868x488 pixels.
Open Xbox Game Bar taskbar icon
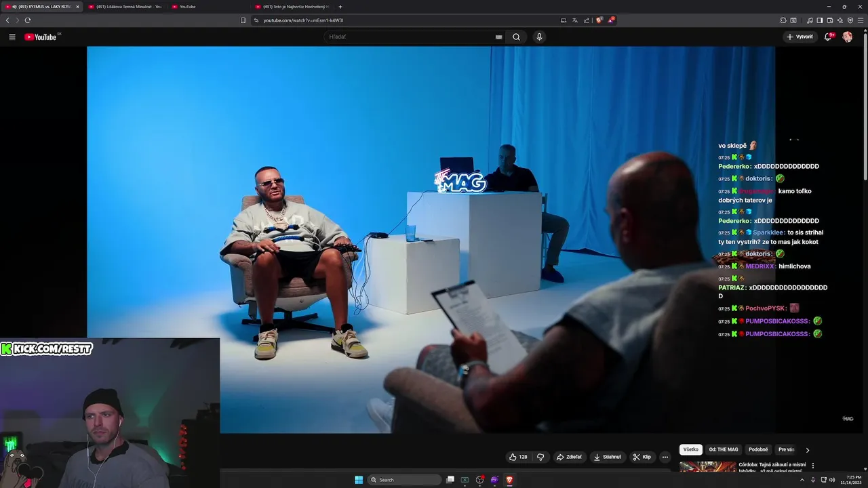click(465, 480)
